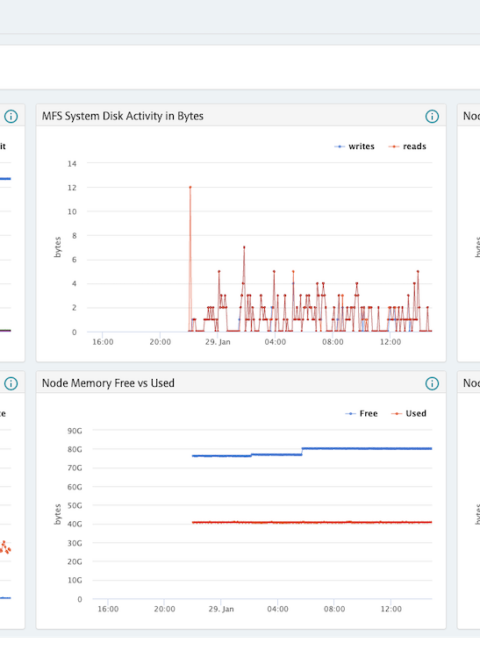Click 08:00 label on memory chart axis

[x=335, y=609]
